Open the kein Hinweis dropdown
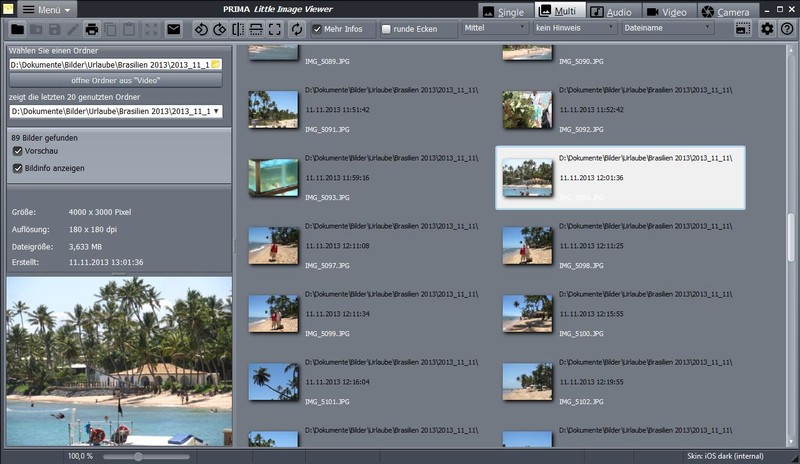The height and width of the screenshot is (464, 800). (x=574, y=28)
